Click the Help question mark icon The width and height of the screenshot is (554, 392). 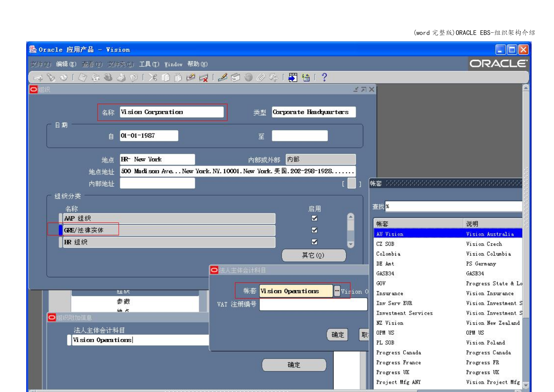click(x=324, y=77)
